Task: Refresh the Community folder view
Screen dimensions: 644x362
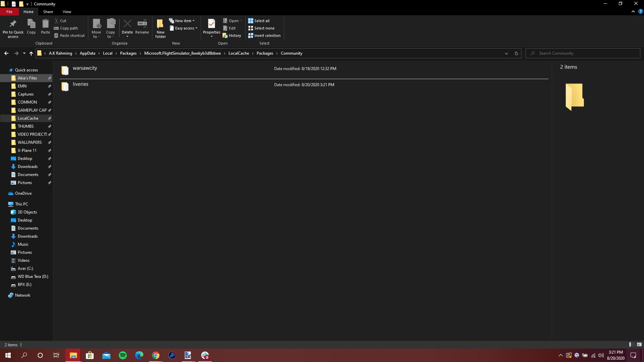Action: coord(516,53)
